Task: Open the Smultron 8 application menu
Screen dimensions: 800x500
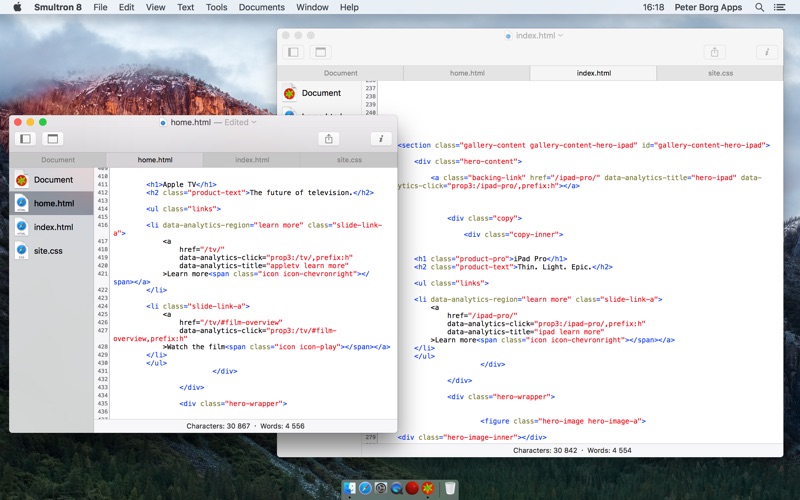Action: [x=58, y=7]
